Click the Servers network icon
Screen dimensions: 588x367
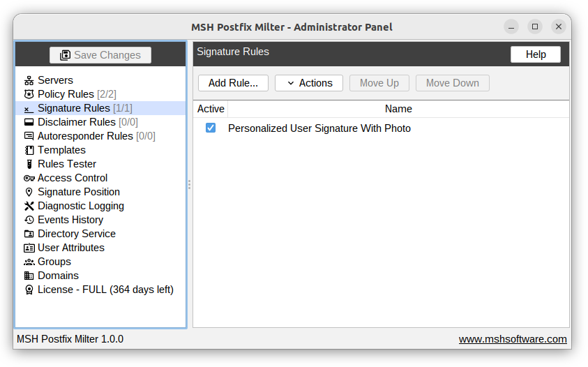(29, 80)
